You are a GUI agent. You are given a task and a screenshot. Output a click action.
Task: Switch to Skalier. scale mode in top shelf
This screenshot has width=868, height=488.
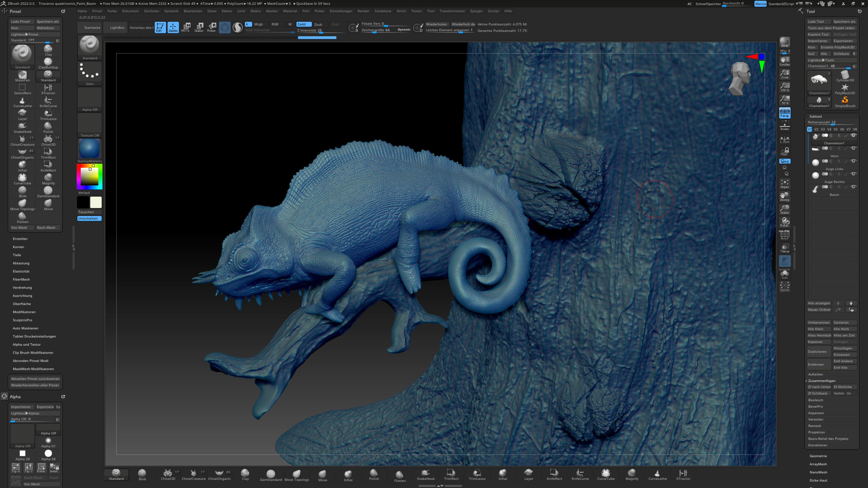(199, 27)
